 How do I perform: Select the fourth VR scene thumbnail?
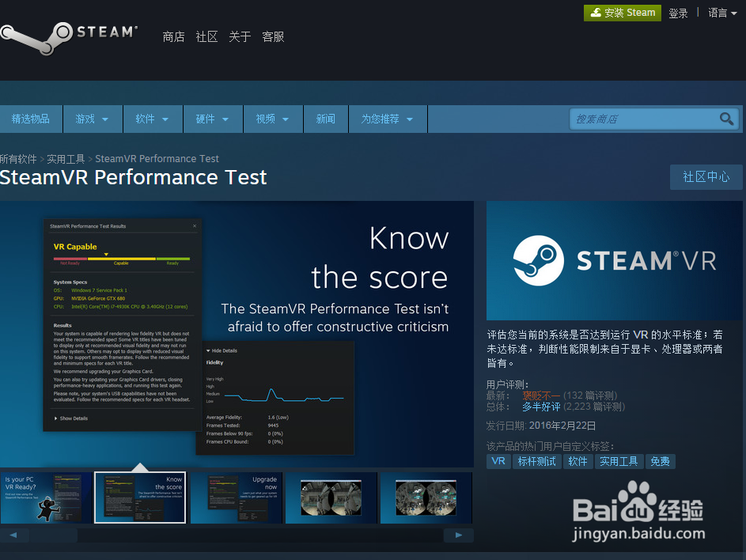click(331, 498)
